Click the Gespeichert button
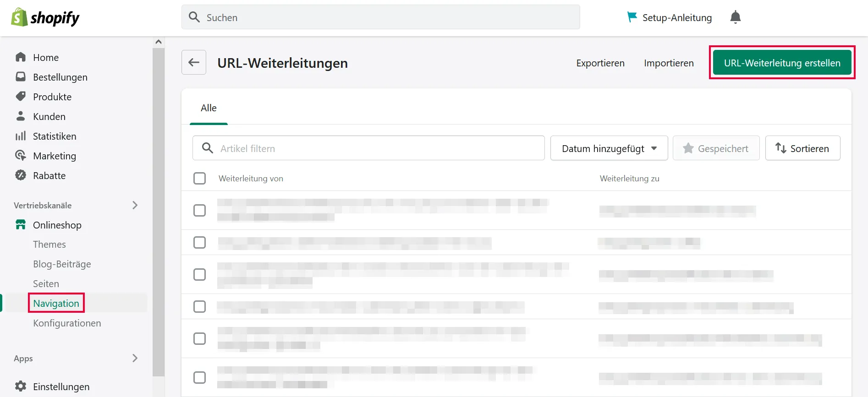The height and width of the screenshot is (397, 868). point(716,148)
